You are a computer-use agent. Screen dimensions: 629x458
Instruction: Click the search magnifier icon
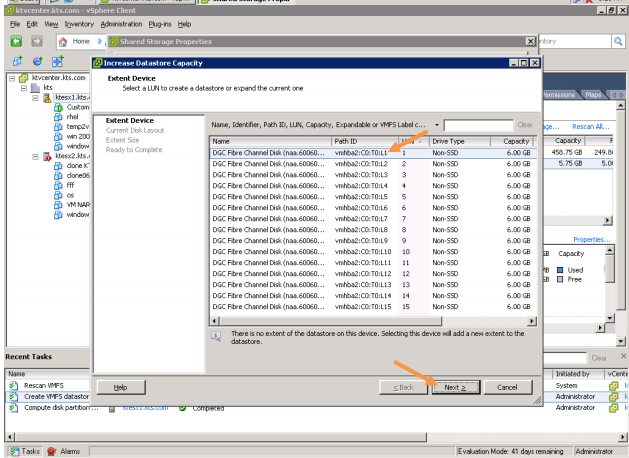click(618, 41)
